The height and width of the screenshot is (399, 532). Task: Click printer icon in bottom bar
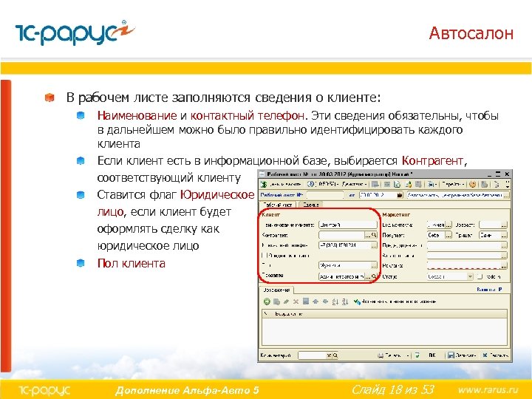(x=381, y=355)
